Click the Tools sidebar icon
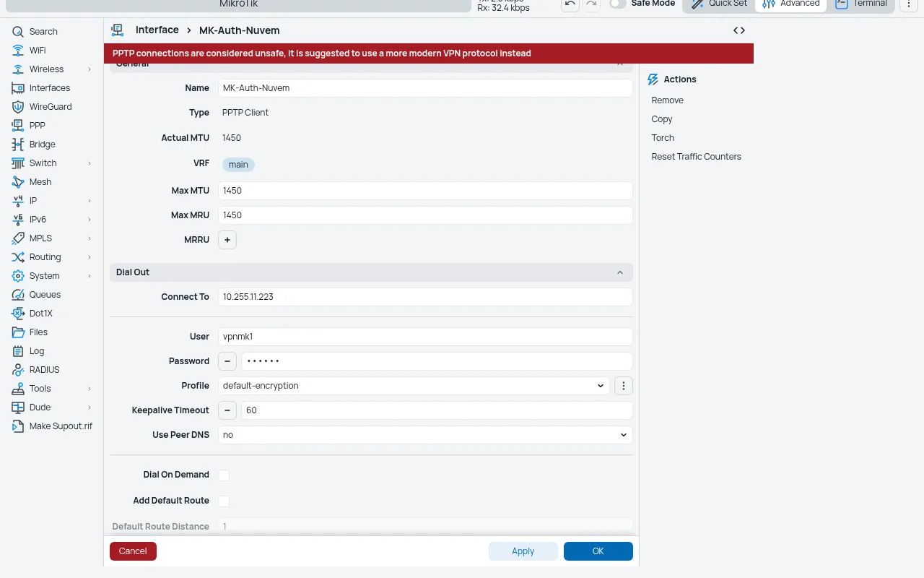 [18, 389]
